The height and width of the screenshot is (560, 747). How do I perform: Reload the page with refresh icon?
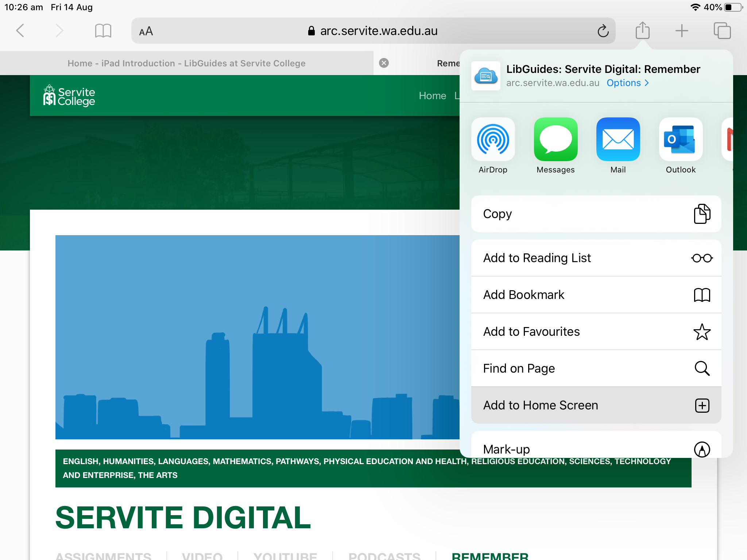(603, 31)
